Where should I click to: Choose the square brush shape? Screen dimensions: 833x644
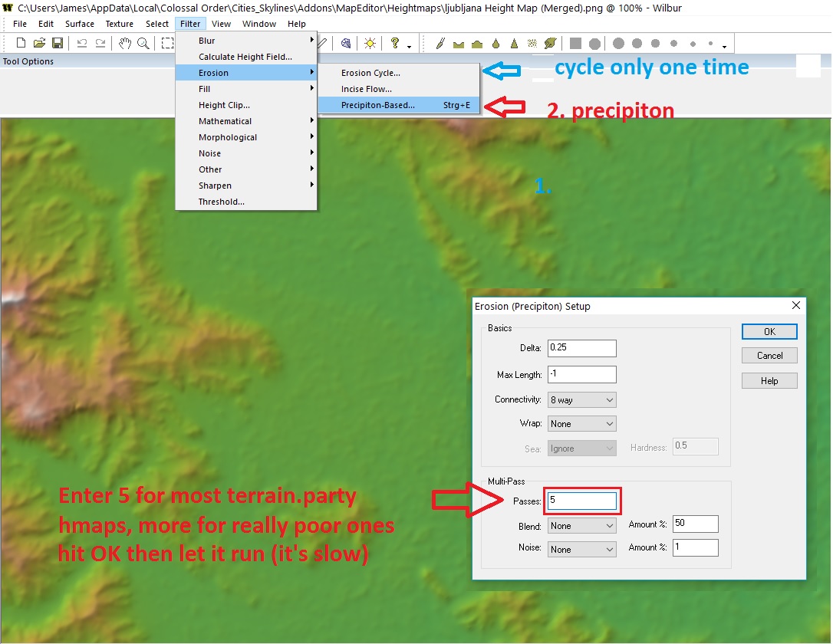(575, 43)
